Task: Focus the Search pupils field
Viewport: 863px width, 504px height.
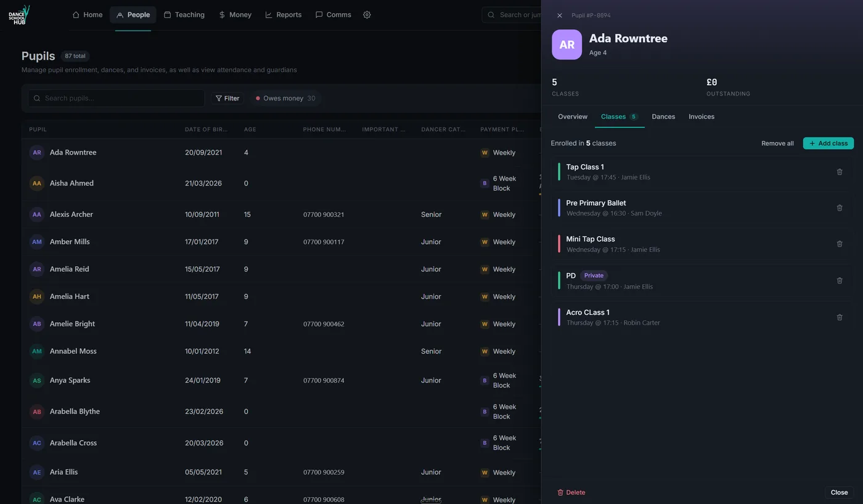Action: (x=116, y=98)
